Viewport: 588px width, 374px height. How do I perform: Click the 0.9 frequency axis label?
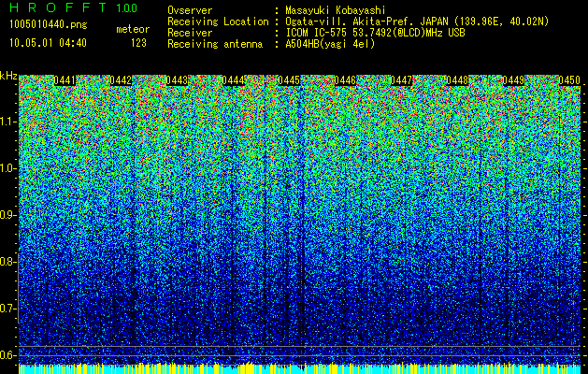[x=8, y=215]
